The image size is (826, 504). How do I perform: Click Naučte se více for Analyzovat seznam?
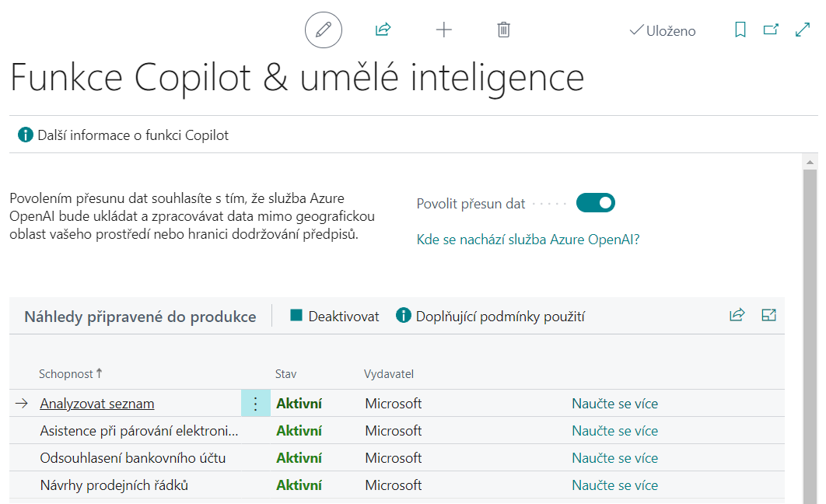pos(614,404)
